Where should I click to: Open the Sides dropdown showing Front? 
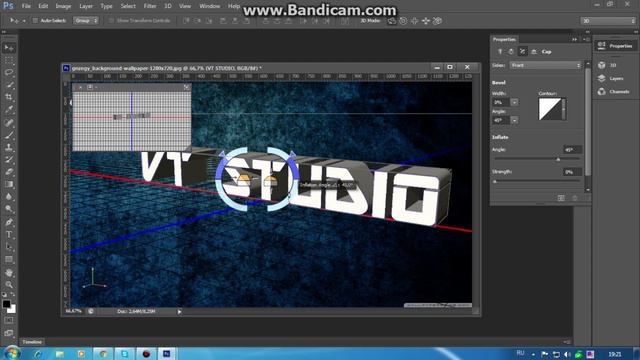coord(545,65)
